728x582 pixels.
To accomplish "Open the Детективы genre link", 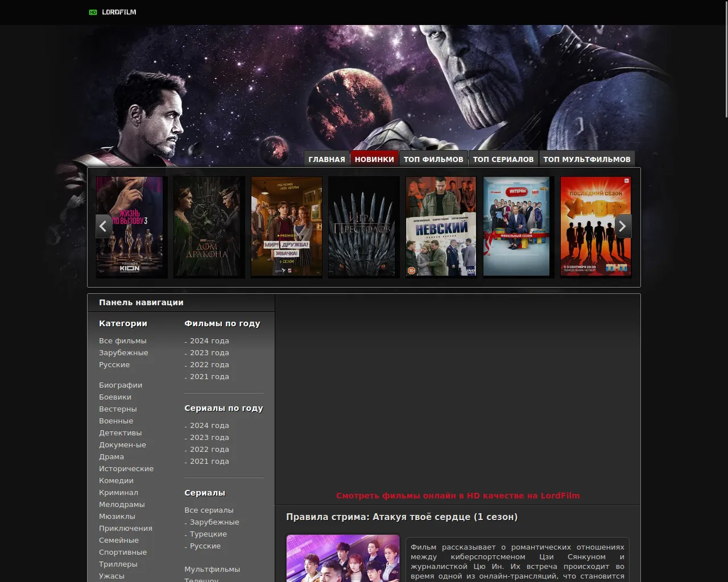I will click(x=120, y=433).
